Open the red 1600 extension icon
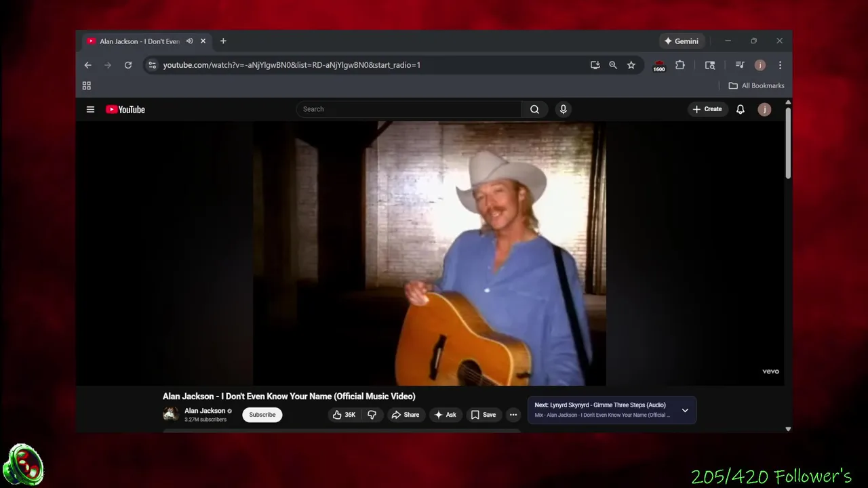 coord(659,66)
